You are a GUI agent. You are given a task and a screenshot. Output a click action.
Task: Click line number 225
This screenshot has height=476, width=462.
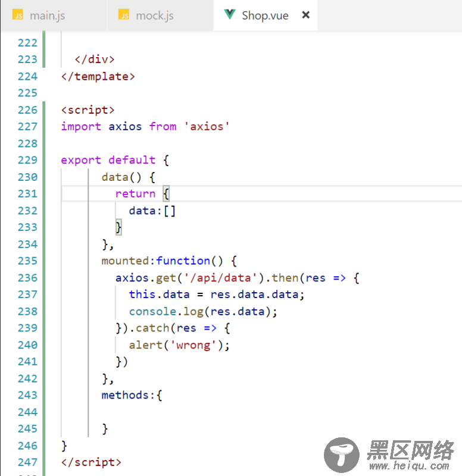(27, 93)
